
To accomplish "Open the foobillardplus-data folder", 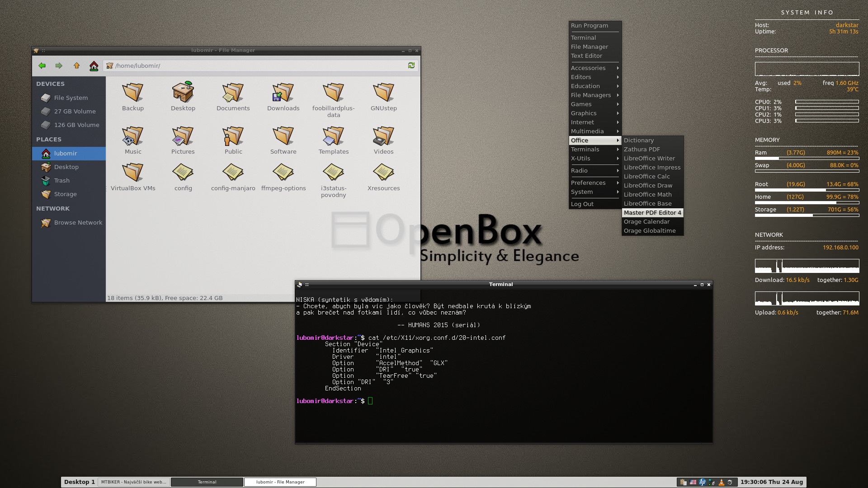I will tap(334, 99).
